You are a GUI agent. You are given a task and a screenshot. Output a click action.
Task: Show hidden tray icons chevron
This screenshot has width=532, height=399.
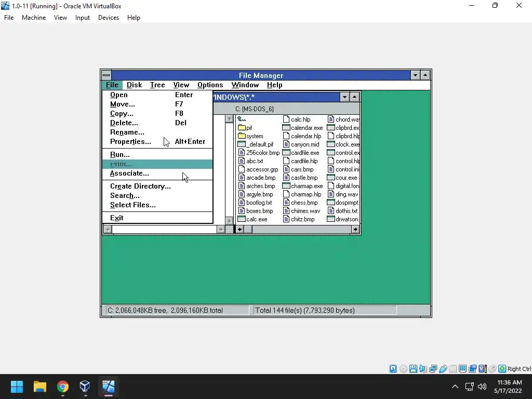click(x=455, y=387)
